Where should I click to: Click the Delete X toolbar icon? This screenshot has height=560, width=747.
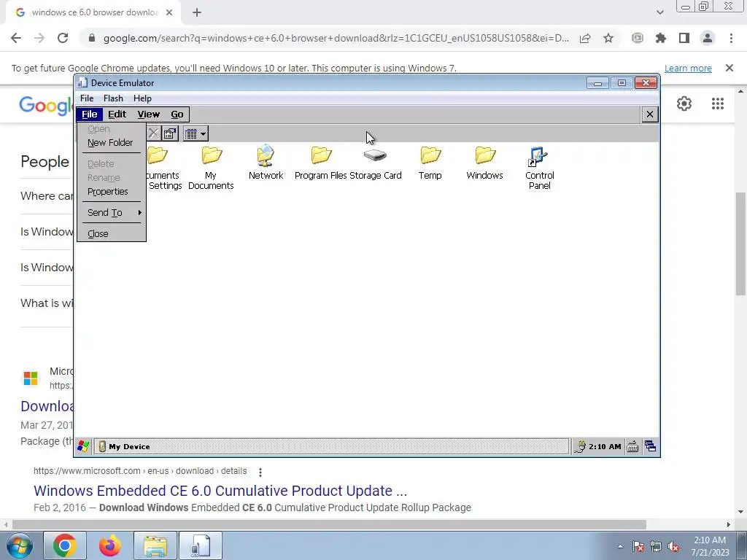153,134
